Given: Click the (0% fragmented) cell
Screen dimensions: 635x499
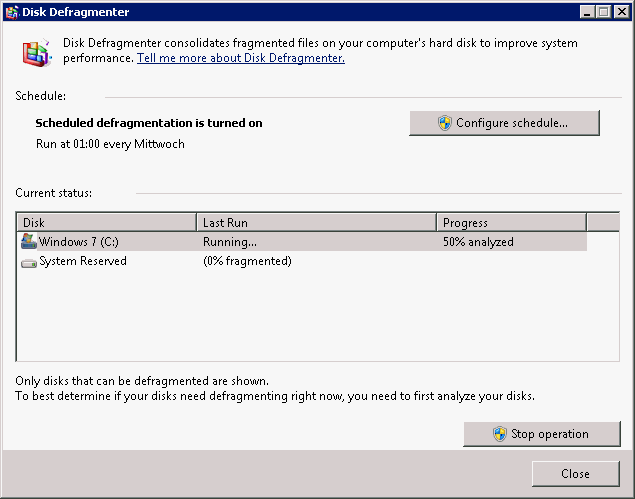Looking at the screenshot, I should coord(247,261).
